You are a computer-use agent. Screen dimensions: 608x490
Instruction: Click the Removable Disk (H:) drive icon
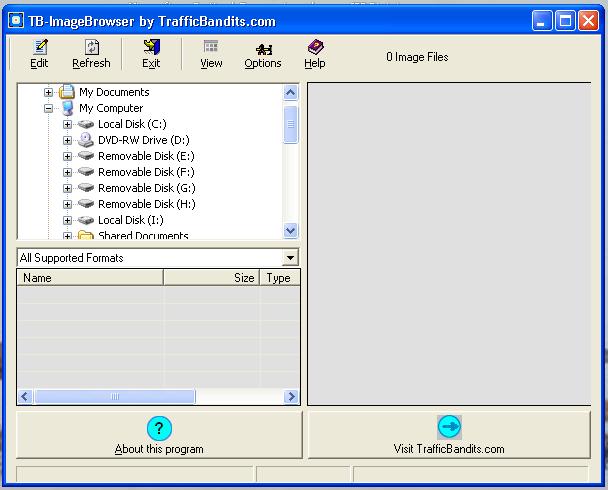pyautogui.click(x=86, y=204)
